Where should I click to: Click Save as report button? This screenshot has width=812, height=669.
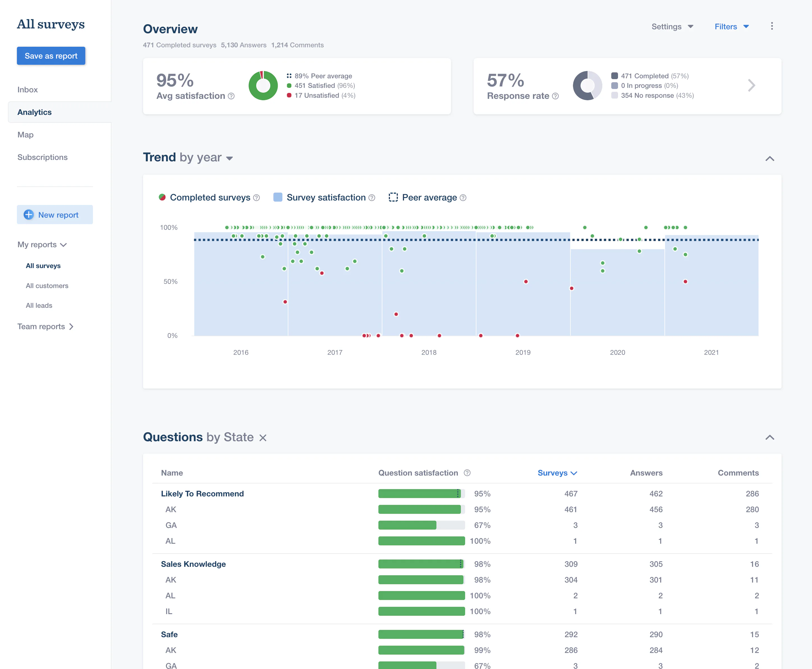(x=51, y=56)
